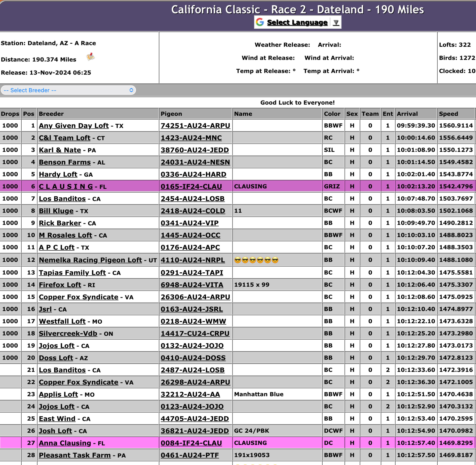Click the Pigeon column header
The width and height of the screenshot is (476, 465).
tap(196, 114)
